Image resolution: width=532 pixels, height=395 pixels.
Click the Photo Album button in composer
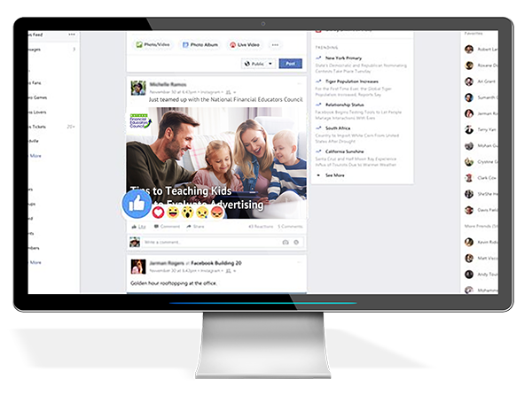(x=200, y=44)
